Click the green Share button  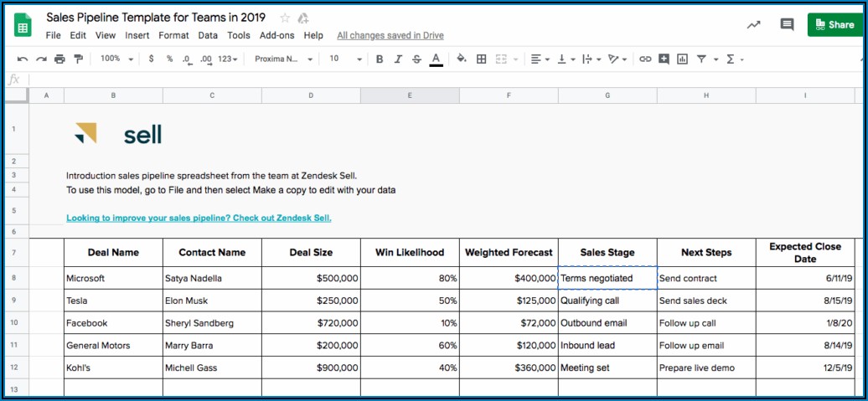834,25
